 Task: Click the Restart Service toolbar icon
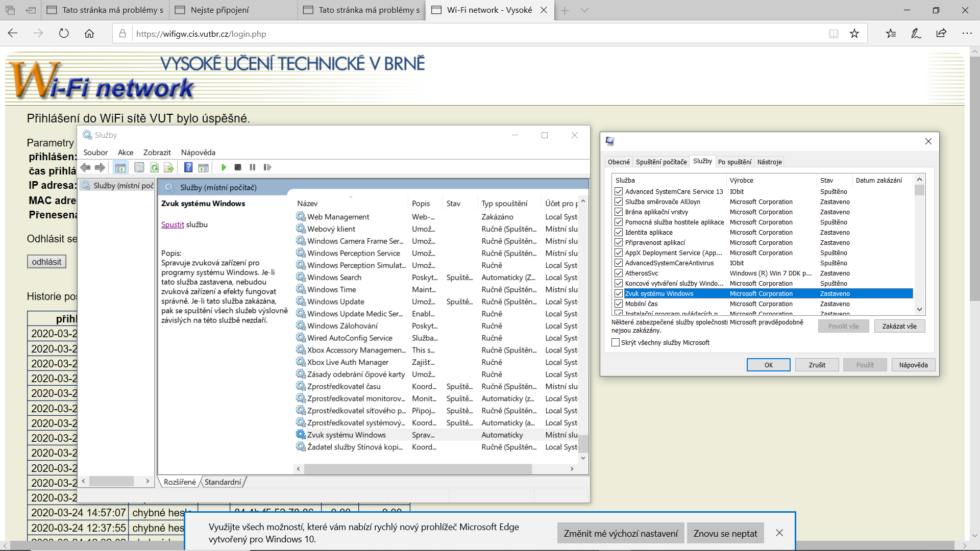coord(267,167)
